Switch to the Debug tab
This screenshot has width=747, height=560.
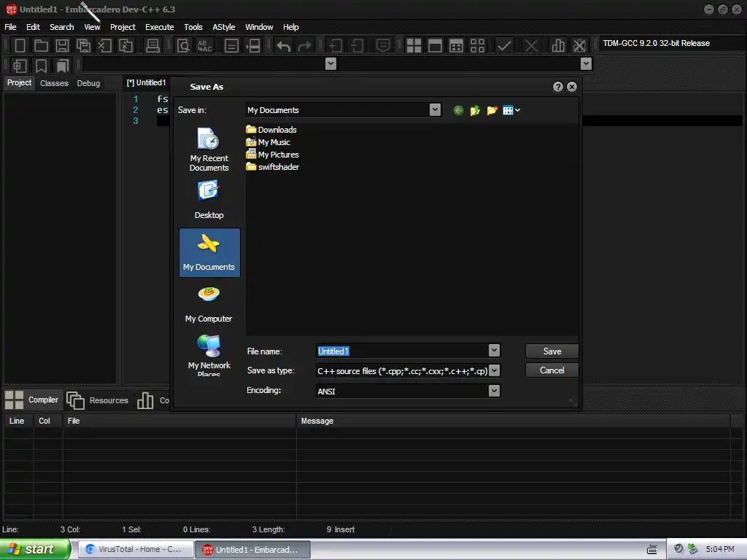[x=88, y=83]
